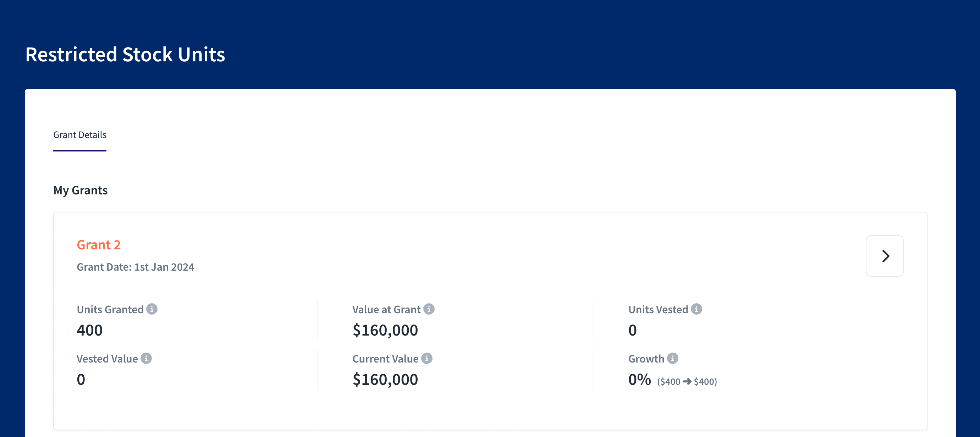Click the Units Granted value 400

(x=89, y=330)
